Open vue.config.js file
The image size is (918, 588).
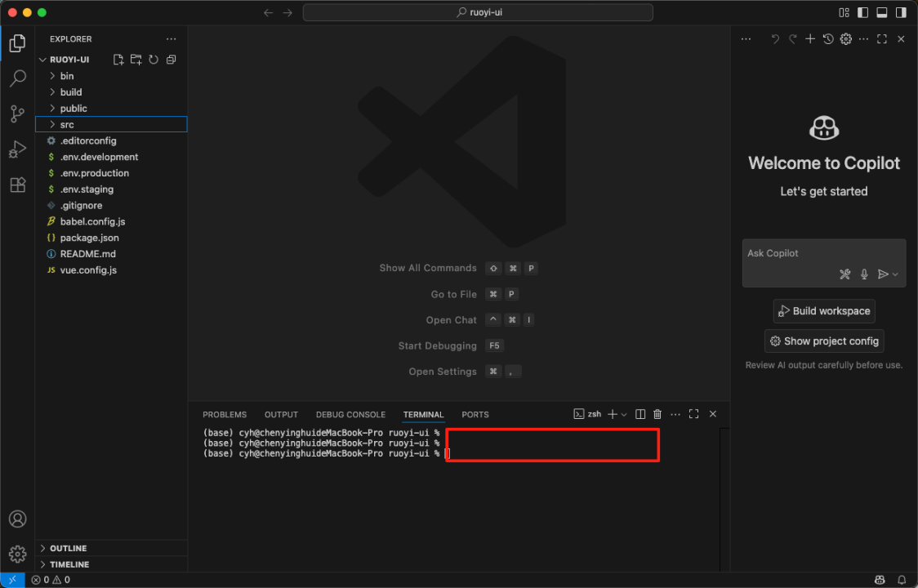pos(111,270)
